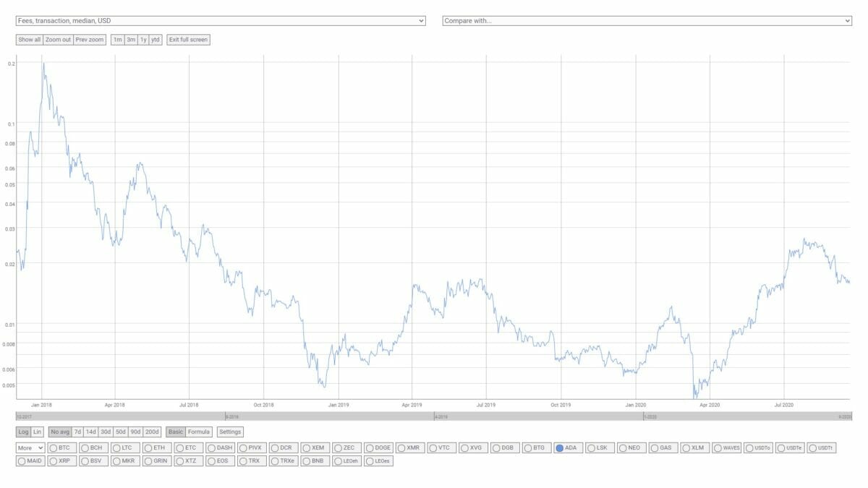Viewport: 868px width, 488px height.
Task: Select the Basic mode tab
Action: pyautogui.click(x=176, y=432)
